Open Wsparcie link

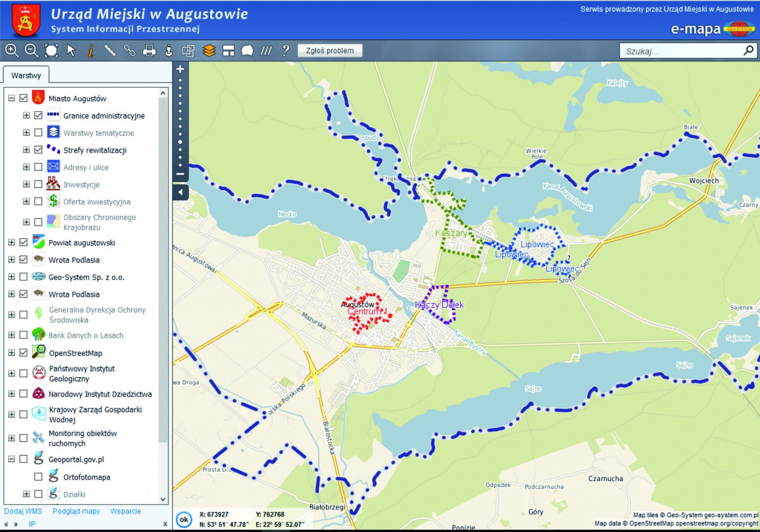pos(126,511)
